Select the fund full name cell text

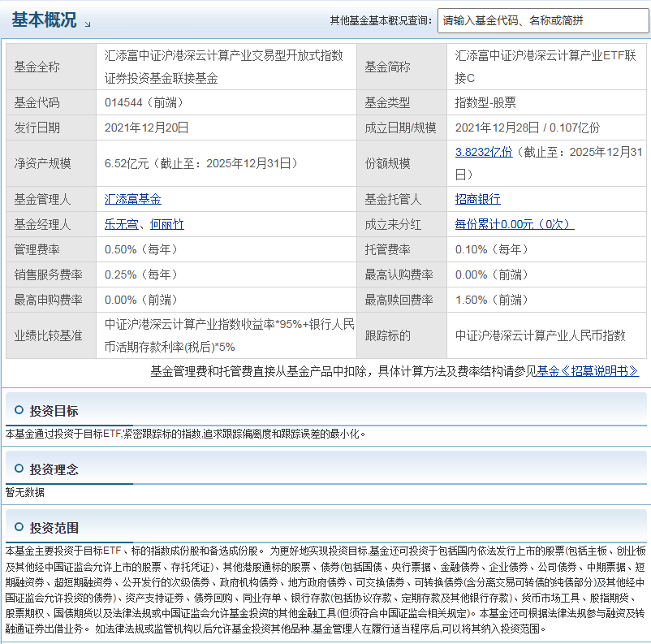tap(224, 67)
